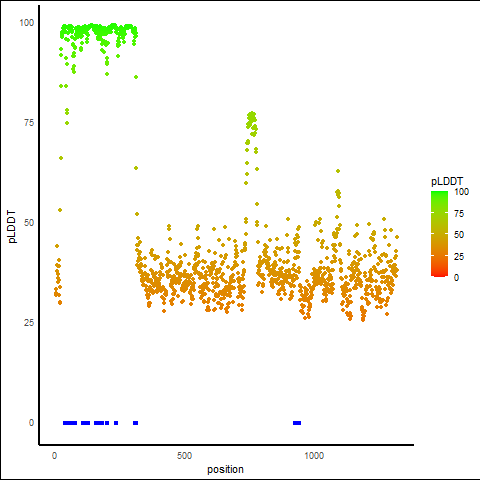Click the legend label 50

pos(459,235)
